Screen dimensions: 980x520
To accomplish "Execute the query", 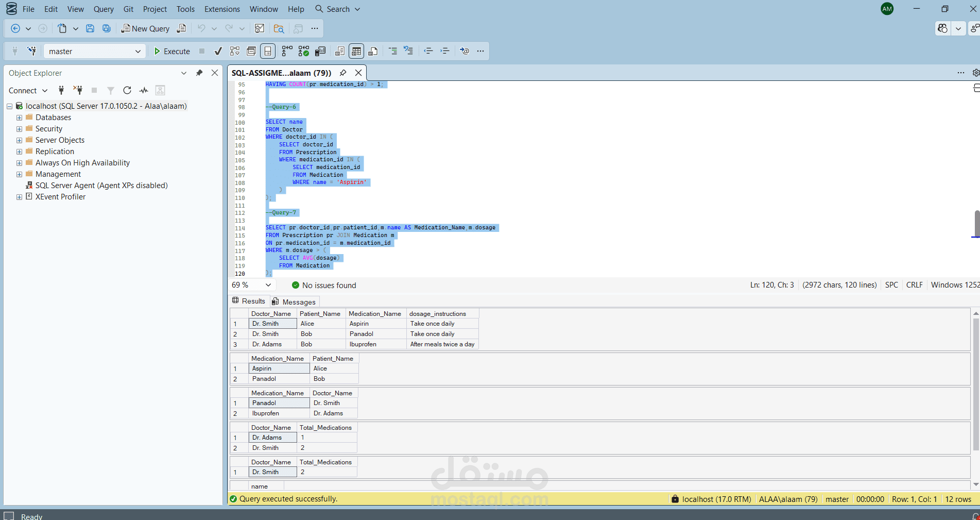I will [x=171, y=51].
